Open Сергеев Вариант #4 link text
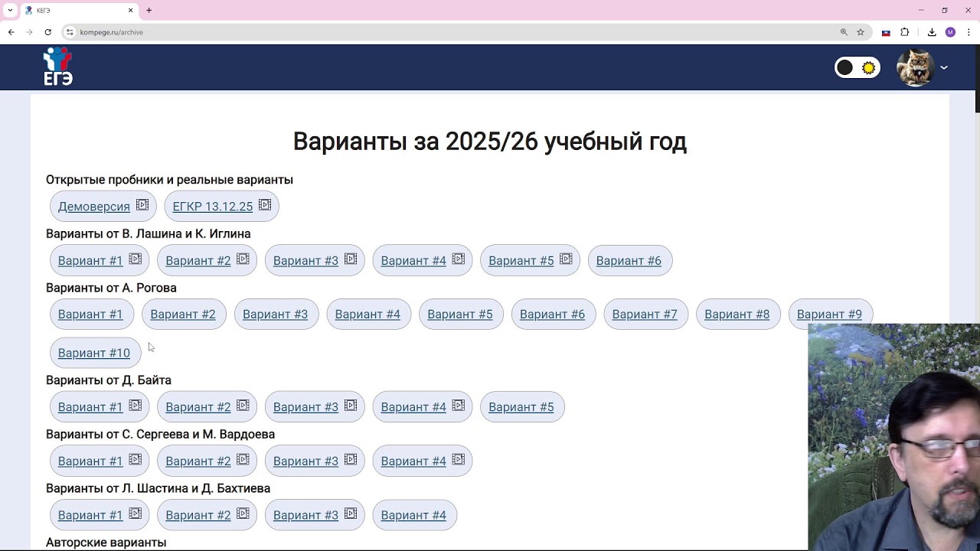The width and height of the screenshot is (980, 551). (413, 461)
